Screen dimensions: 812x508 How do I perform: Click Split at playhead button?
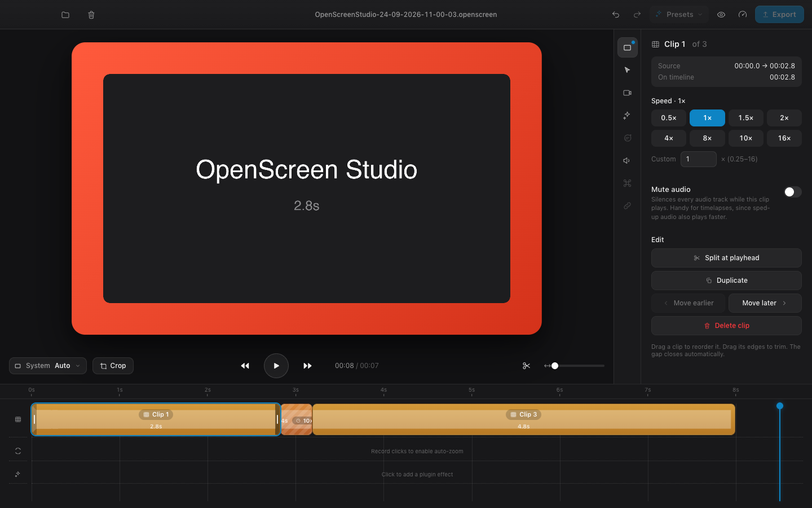point(726,258)
